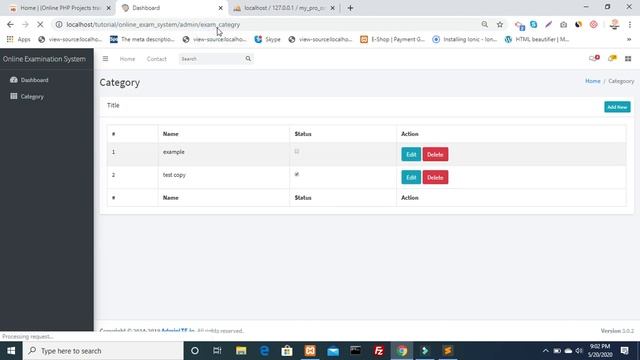Viewport: 640px width, 360px height.
Task: Edit the example category
Action: [x=411, y=154]
